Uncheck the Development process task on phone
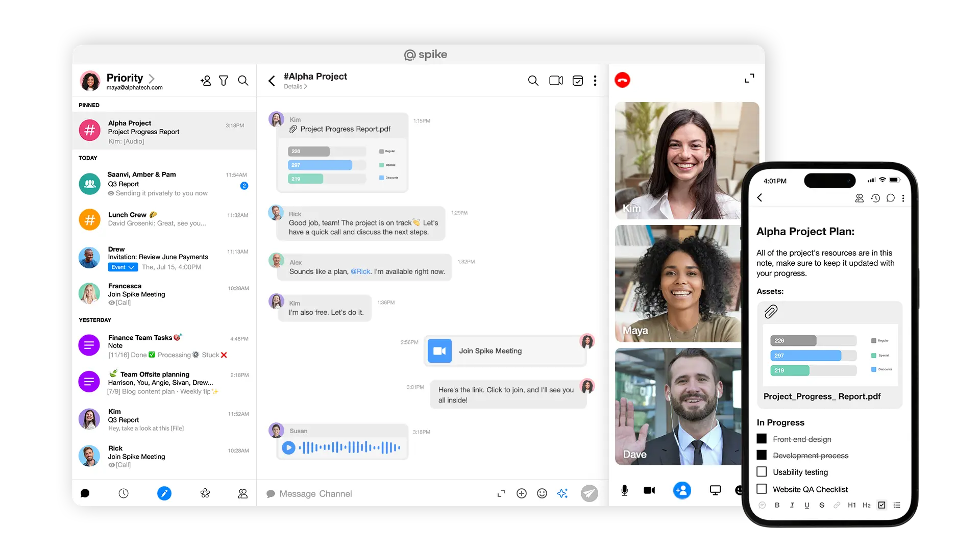The image size is (980, 551). click(x=762, y=455)
